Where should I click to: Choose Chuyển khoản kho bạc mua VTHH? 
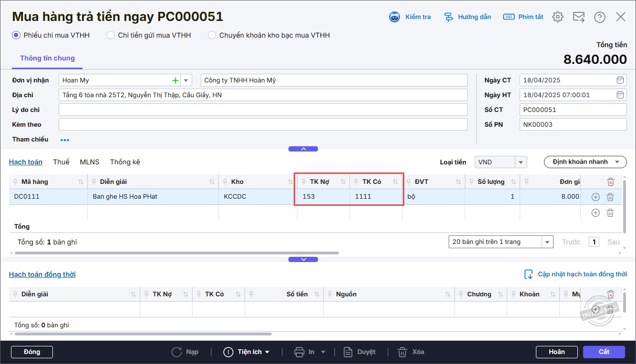tap(212, 35)
